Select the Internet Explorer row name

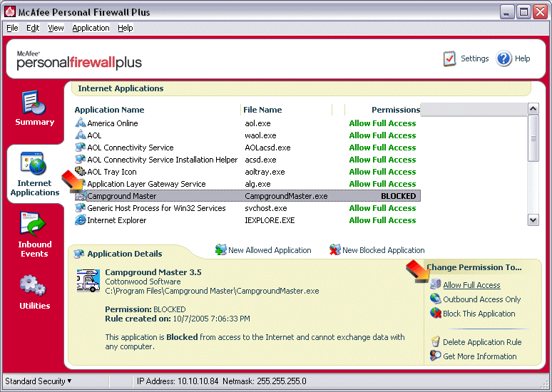pos(116,220)
